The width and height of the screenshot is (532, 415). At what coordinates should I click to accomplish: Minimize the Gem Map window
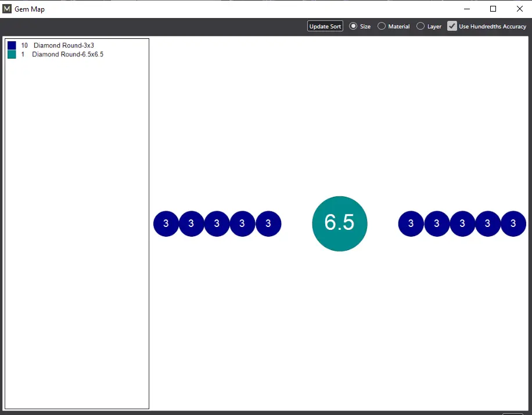click(466, 9)
